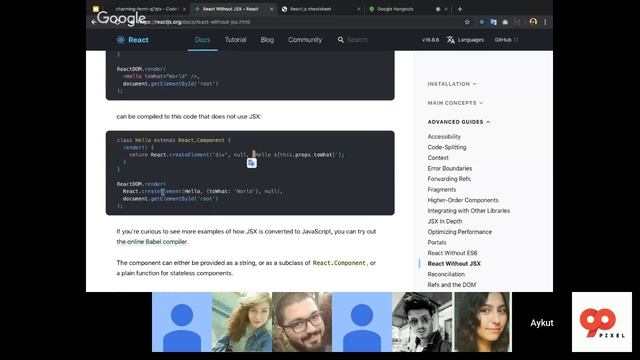This screenshot has width=640, height=360.
Task: Select second default-avatar participant tile
Action: coord(362,322)
